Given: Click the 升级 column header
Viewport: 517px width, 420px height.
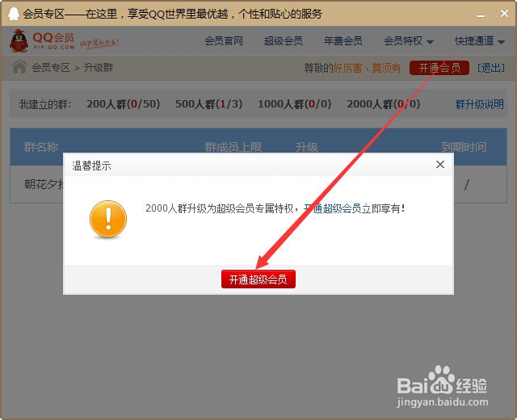Looking at the screenshot, I should 307,147.
